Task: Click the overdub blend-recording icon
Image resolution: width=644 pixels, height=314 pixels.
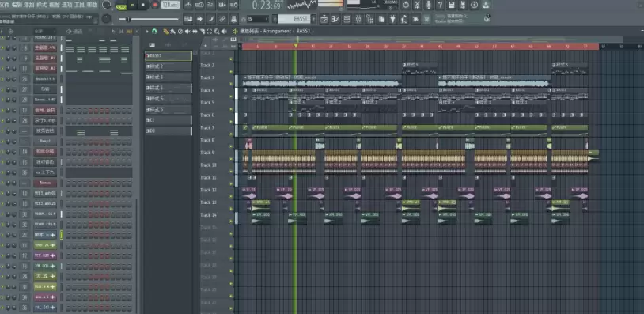Action: click(222, 5)
